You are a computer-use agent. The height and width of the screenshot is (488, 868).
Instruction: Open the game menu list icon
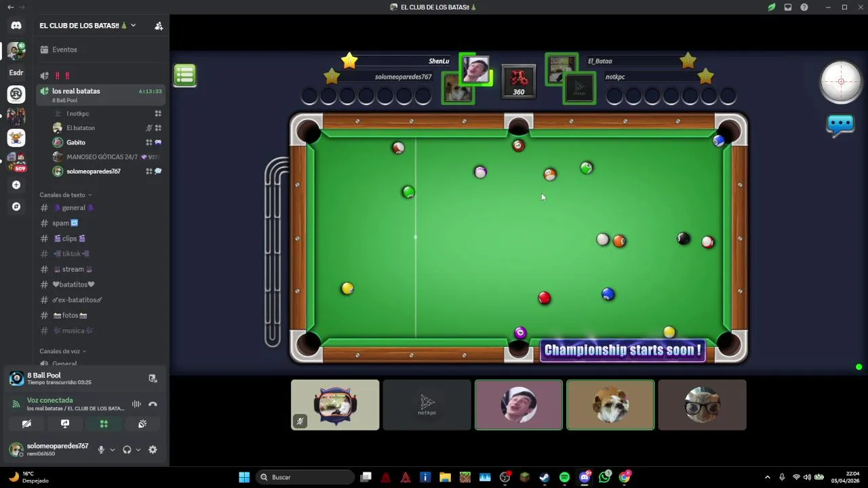point(184,75)
